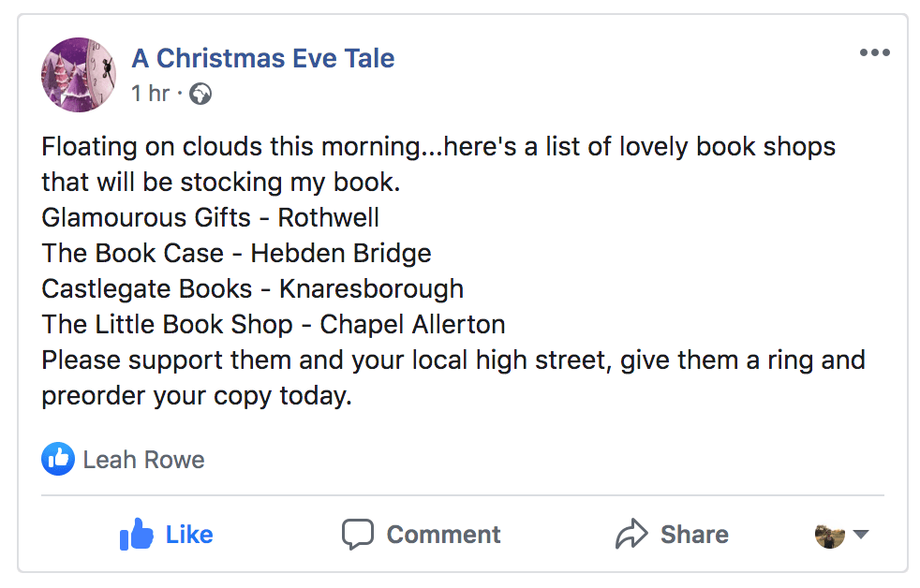Click the curved arrow Share icon
920x588 pixels.
click(632, 535)
